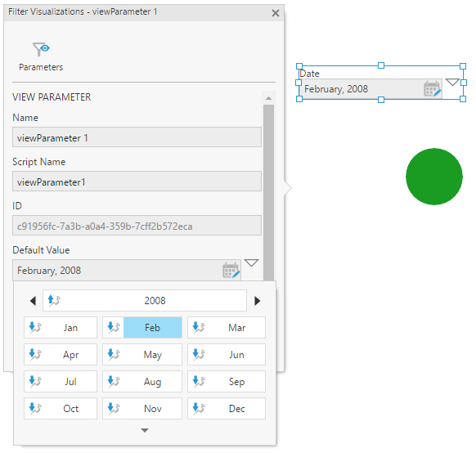
Task: Drill down into Aug icon
Action: point(114,381)
